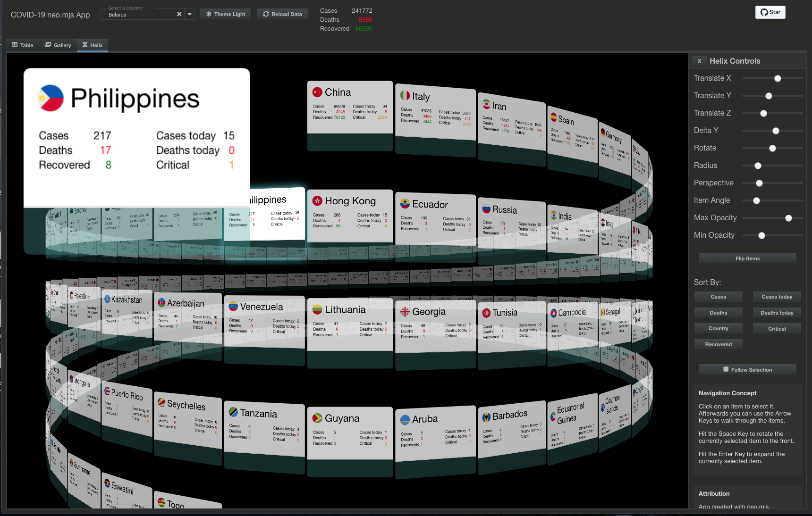812x516 pixels.
Task: Sort by Cases
Action: coord(718,297)
